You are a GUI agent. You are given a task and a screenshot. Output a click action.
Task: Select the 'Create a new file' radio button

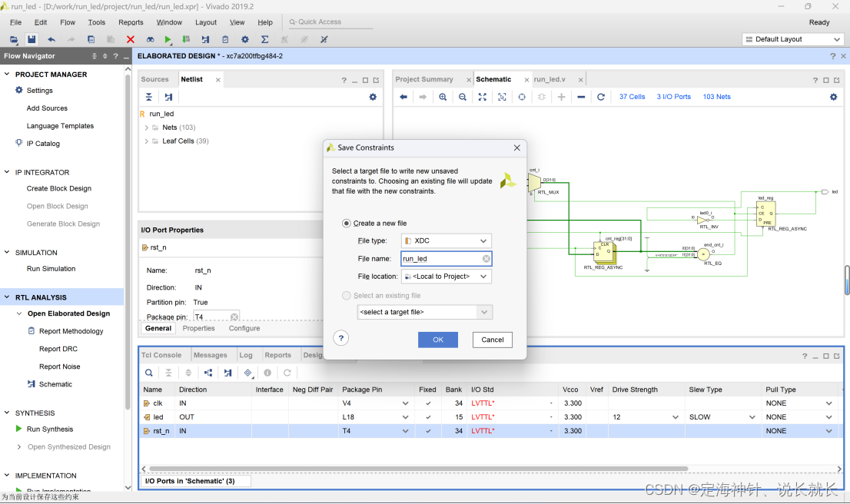click(347, 224)
